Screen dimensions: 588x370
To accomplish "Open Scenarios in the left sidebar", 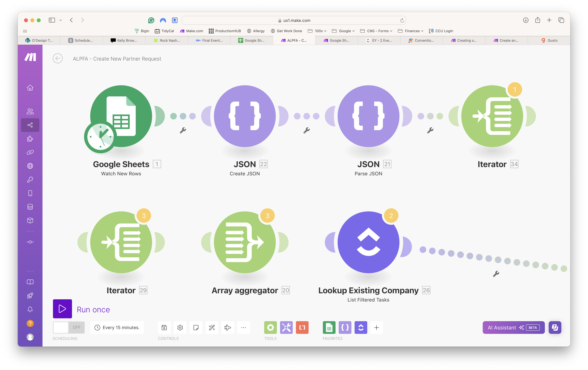I will [30, 125].
